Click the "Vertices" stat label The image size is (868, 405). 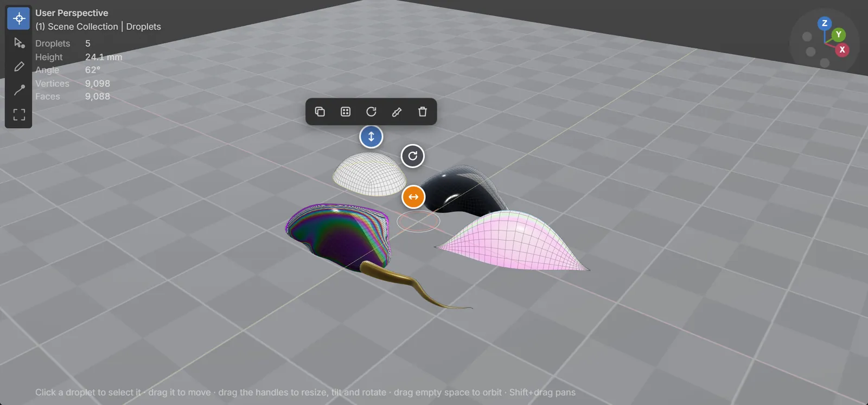click(52, 83)
